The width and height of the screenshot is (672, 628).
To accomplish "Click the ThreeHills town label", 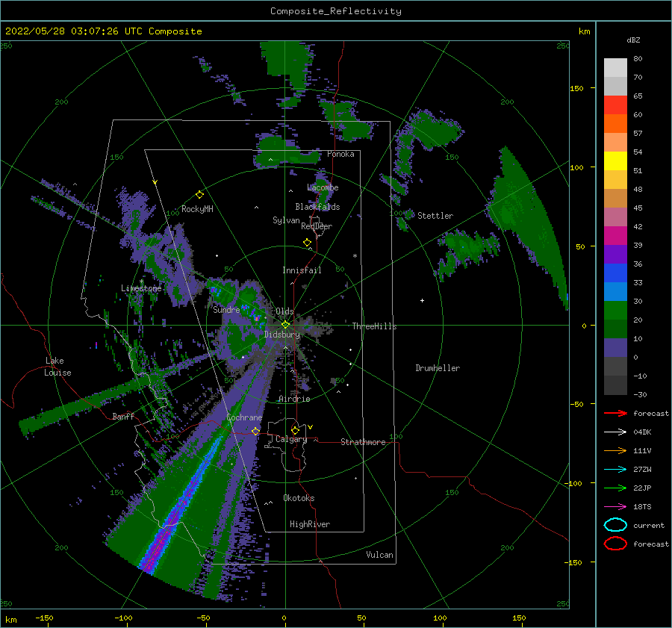I will [x=375, y=326].
